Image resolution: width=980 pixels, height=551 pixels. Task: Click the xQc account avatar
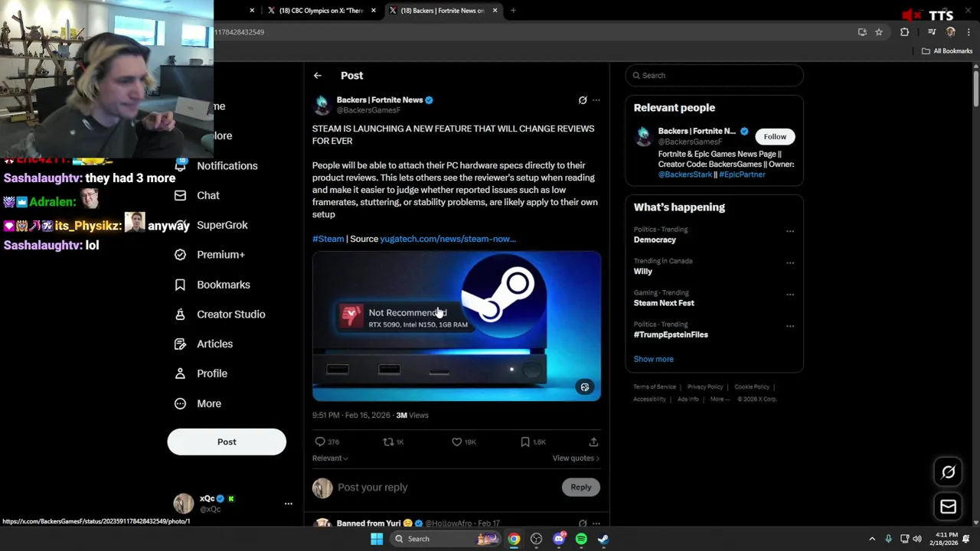(184, 503)
